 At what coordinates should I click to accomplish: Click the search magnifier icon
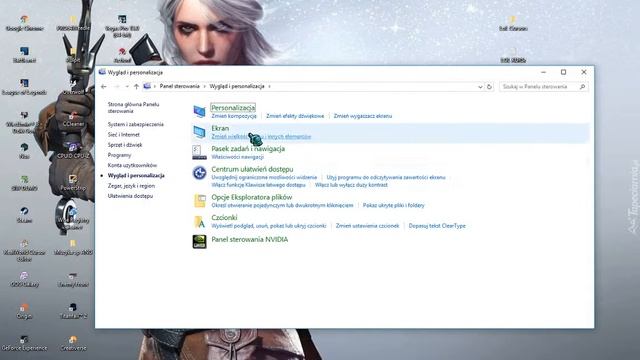[582, 87]
